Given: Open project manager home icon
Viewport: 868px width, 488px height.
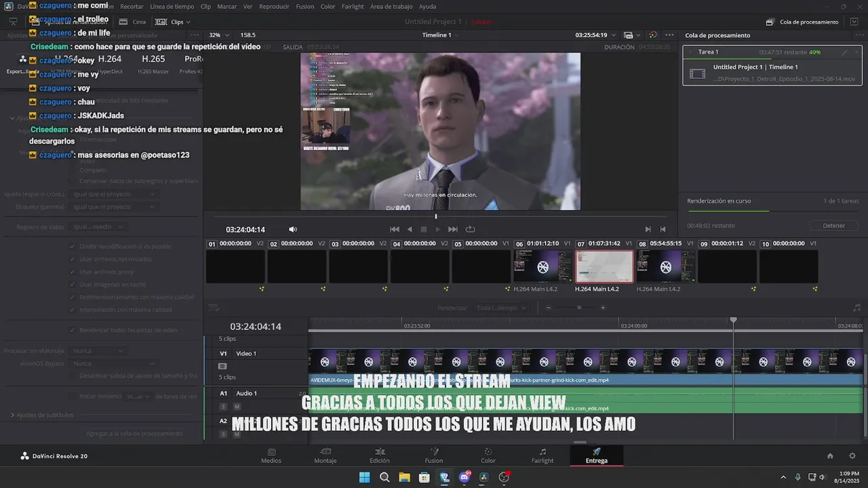Looking at the screenshot, I should (x=830, y=456).
